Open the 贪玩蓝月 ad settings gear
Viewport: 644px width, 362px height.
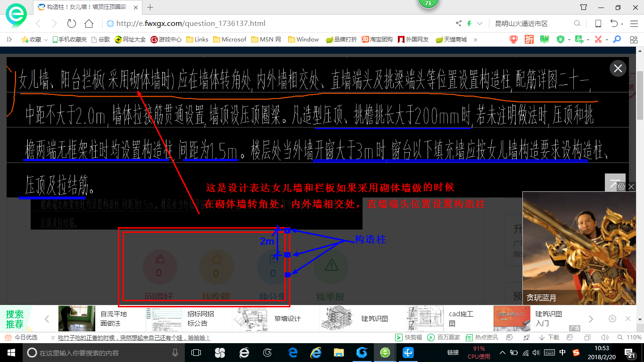(x=621, y=187)
